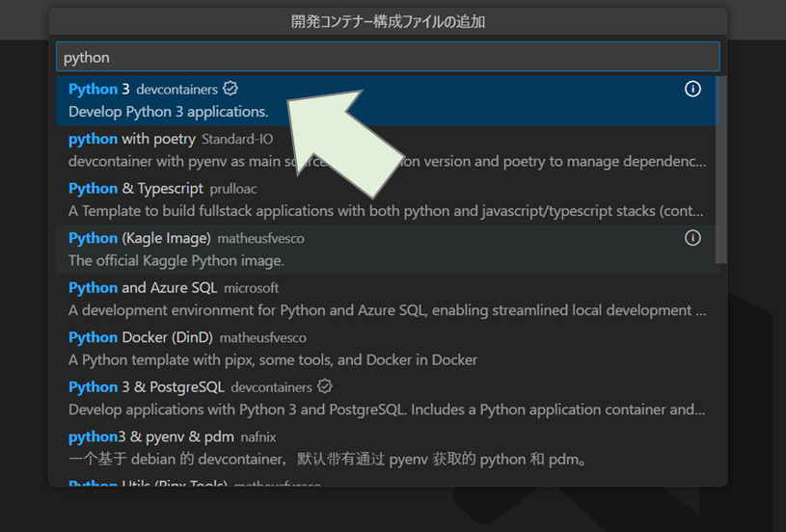Click the "nafnix" publisher label
This screenshot has height=532, width=786.
coord(258,438)
